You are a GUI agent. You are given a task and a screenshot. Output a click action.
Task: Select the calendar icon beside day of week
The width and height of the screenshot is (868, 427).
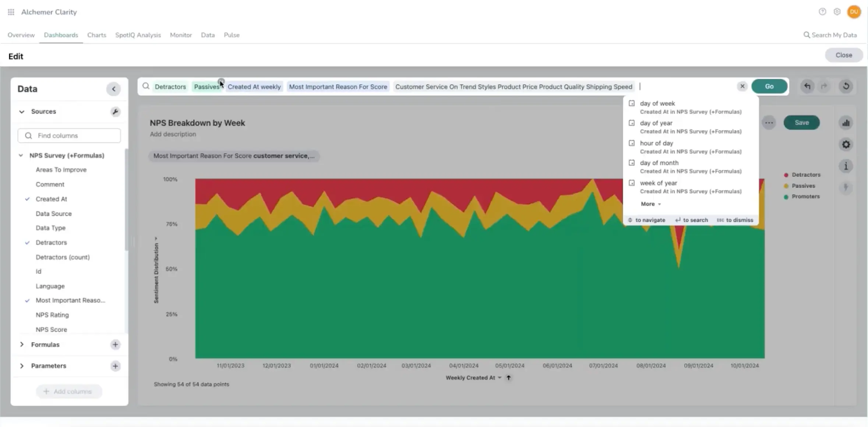pyautogui.click(x=632, y=103)
